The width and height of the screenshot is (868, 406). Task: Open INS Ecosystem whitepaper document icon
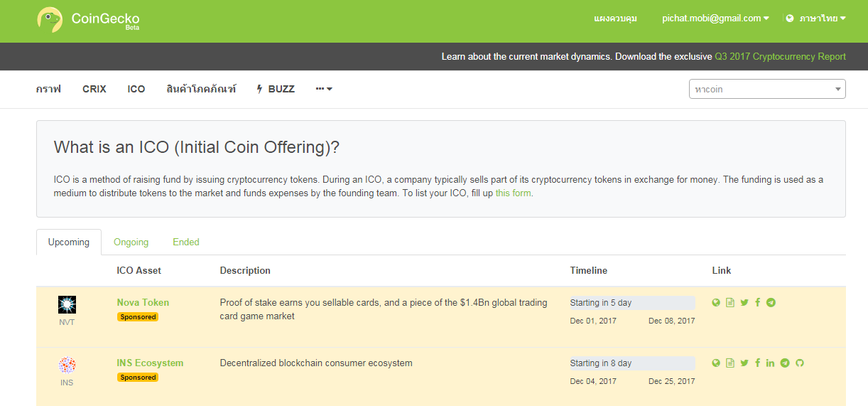coord(730,363)
